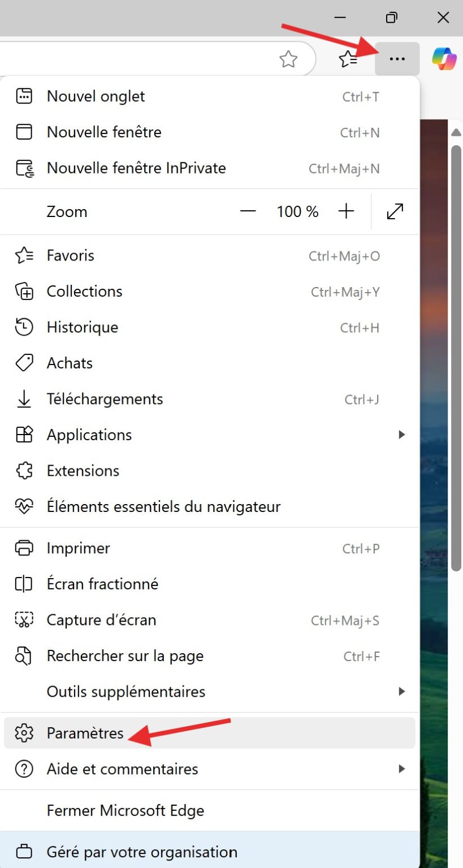Image resolution: width=463 pixels, height=868 pixels.
Task: Click the ellipsis Settings and more icon
Action: click(x=397, y=59)
